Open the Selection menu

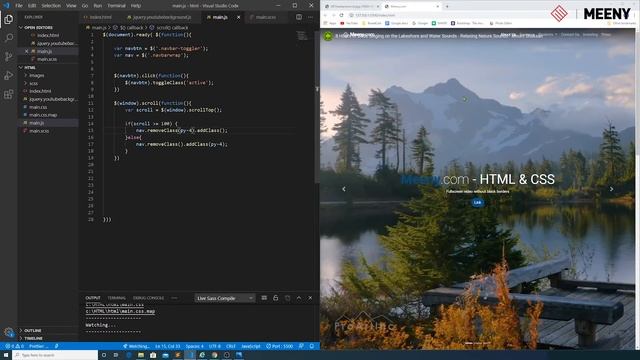(x=51, y=6)
